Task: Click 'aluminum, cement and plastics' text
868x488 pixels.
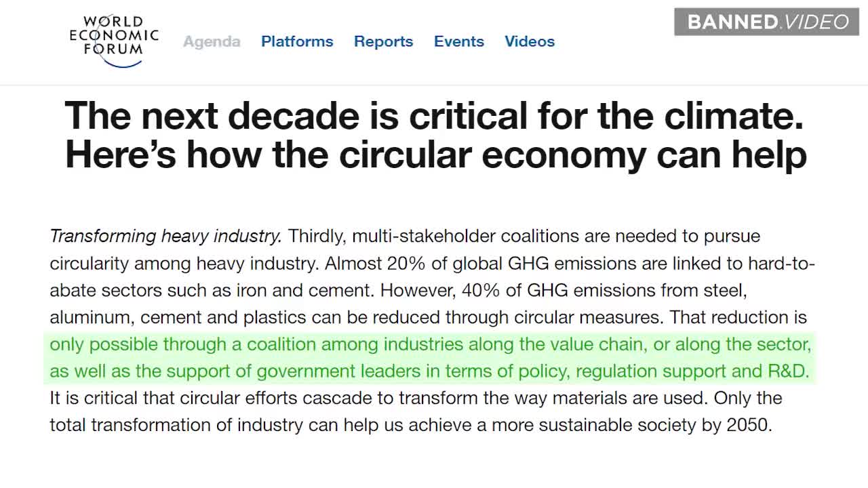Action: [178, 317]
